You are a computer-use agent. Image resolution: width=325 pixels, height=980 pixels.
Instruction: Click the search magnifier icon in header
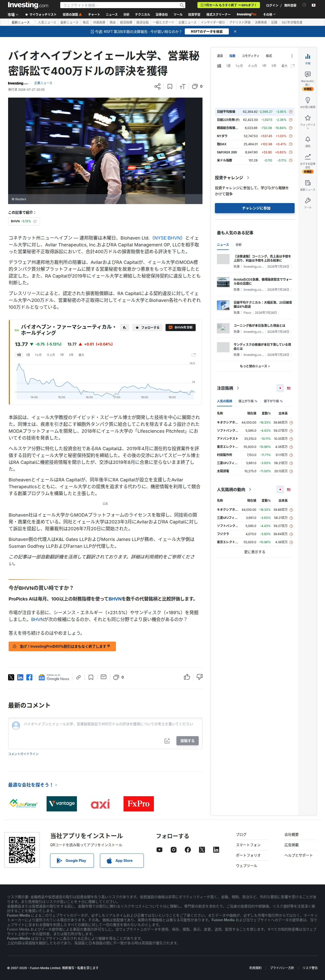tap(182, 5)
